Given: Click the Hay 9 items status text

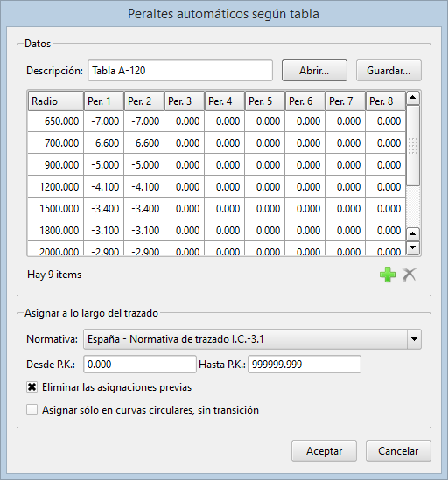Looking at the screenshot, I should click(54, 275).
